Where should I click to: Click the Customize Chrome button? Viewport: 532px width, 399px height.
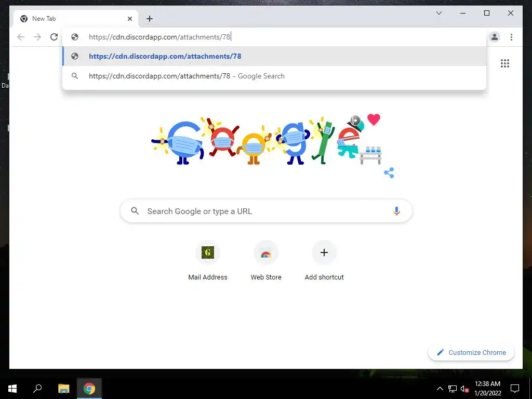(471, 353)
